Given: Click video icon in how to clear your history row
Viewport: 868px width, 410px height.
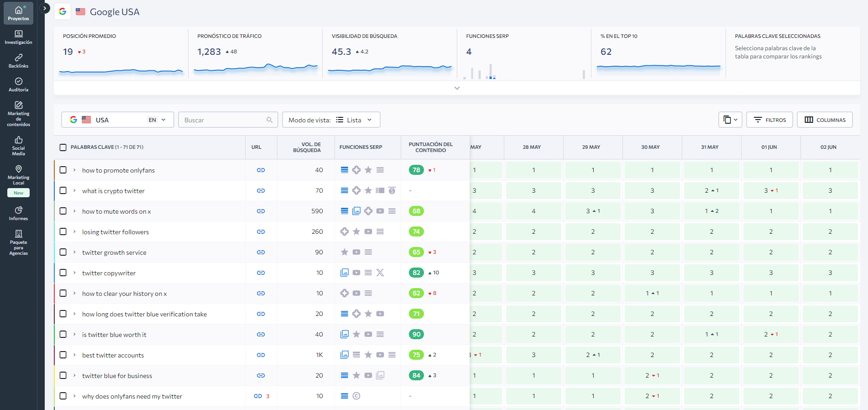Looking at the screenshot, I should tap(356, 293).
